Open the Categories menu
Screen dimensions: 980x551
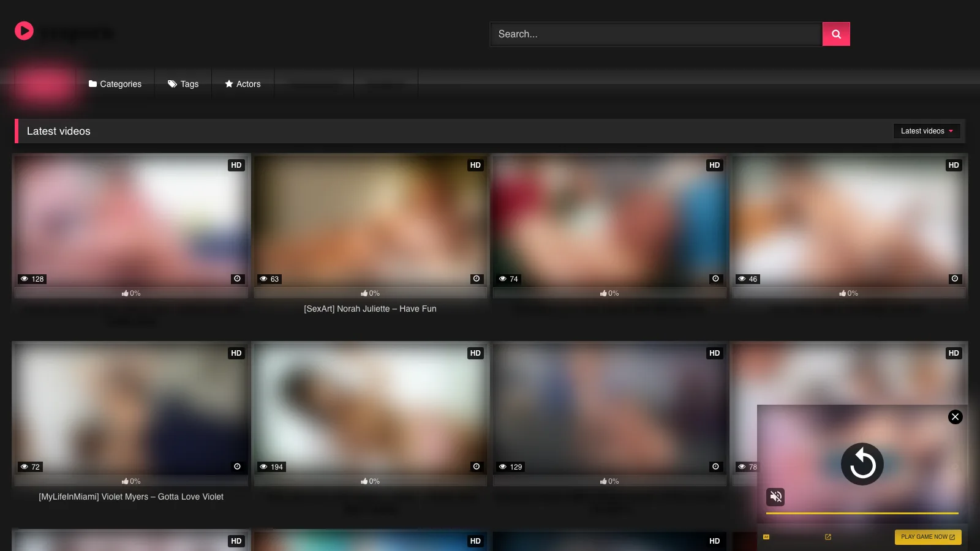click(x=115, y=84)
